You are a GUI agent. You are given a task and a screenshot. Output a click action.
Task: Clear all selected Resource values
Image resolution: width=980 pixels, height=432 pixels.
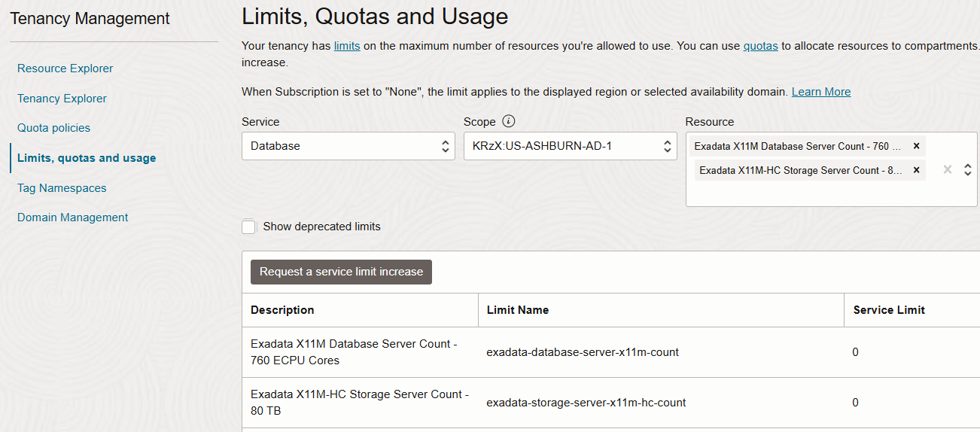click(x=948, y=170)
